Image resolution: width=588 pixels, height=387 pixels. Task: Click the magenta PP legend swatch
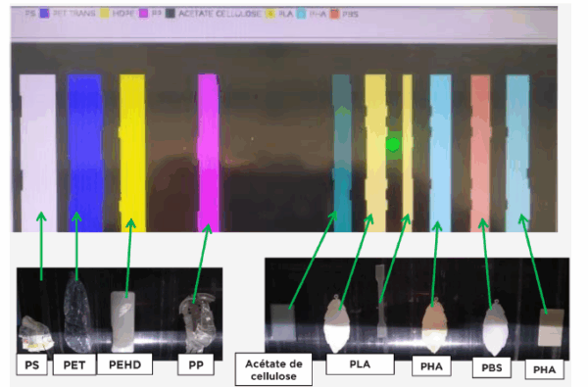[x=144, y=14]
